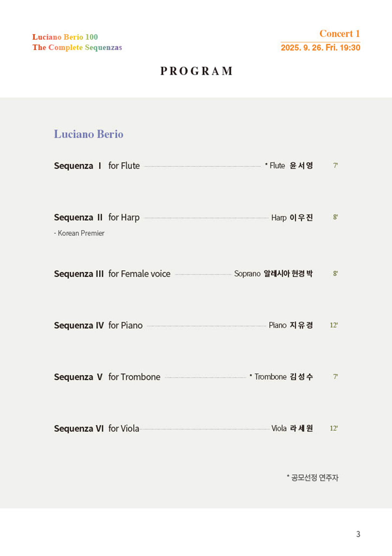Click The Complete Sequenzas subtitle
The height and width of the screenshot is (556, 392).
tap(77, 47)
